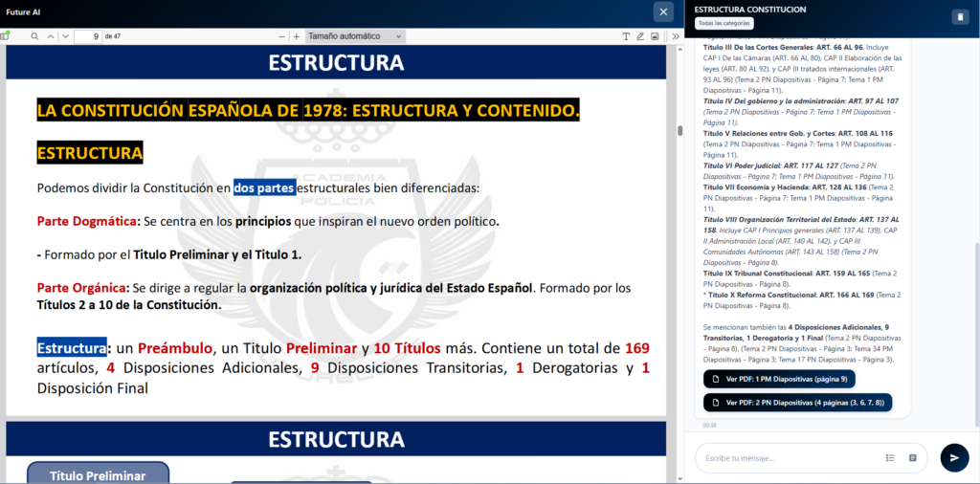This screenshot has width=980, height=484.
Task: Go to next PDF page
Action: tap(66, 36)
